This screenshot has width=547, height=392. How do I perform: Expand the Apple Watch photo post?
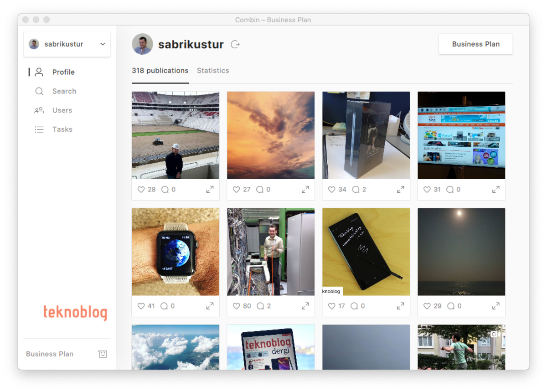coord(210,306)
